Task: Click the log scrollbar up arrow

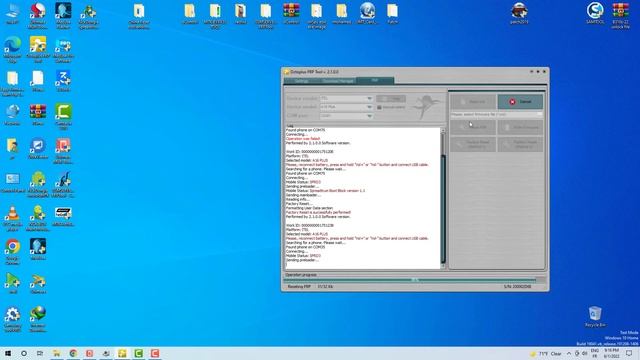Action: [x=443, y=130]
